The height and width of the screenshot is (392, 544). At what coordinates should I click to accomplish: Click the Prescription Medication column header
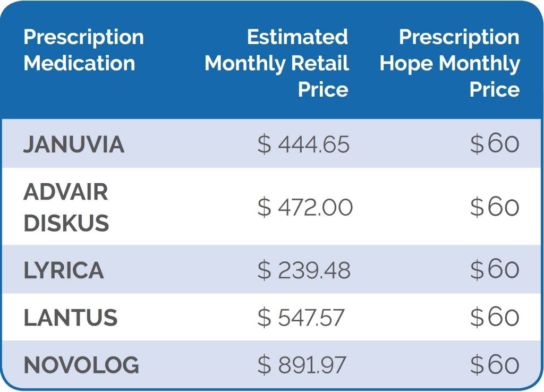(83, 50)
